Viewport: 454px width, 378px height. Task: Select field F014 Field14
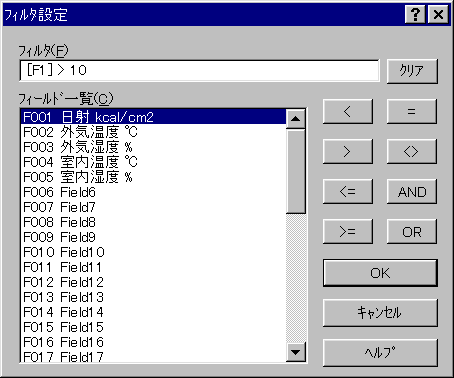(x=153, y=312)
